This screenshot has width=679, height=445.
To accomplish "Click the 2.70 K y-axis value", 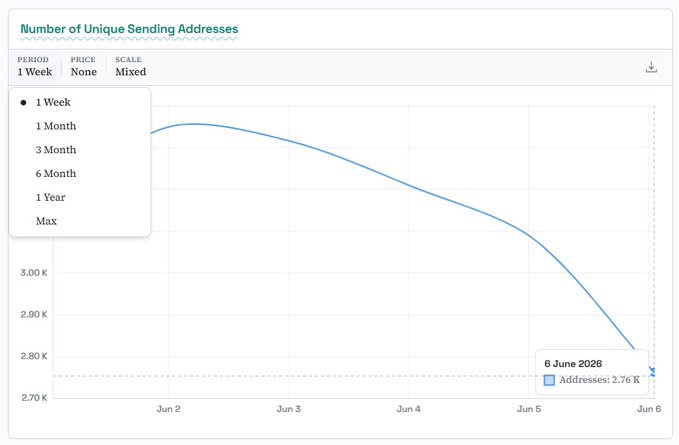I will click(34, 398).
